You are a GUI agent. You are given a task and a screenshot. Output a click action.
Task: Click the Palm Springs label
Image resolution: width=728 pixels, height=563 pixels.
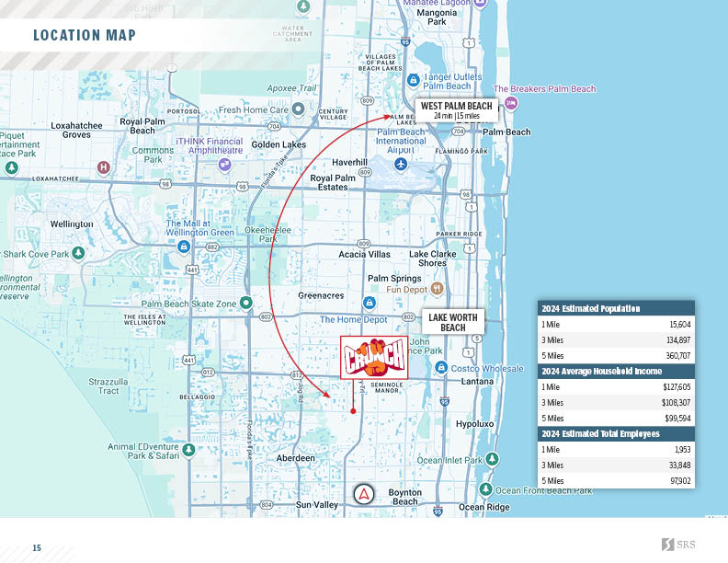394,278
